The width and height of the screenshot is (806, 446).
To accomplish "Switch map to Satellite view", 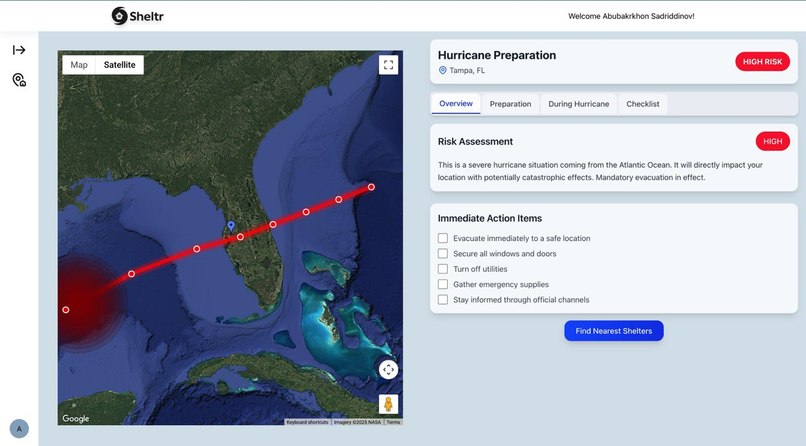I will tap(119, 65).
